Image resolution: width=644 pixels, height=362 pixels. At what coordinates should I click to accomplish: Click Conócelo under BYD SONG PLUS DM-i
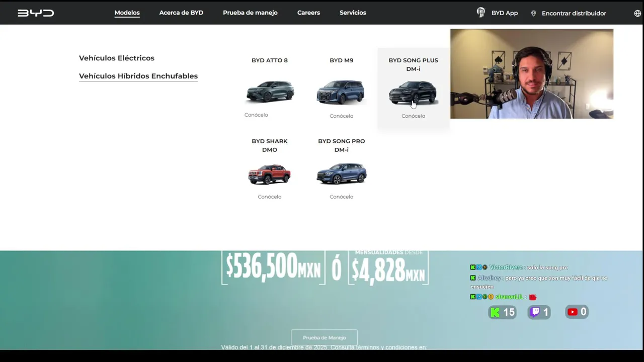coord(413,116)
